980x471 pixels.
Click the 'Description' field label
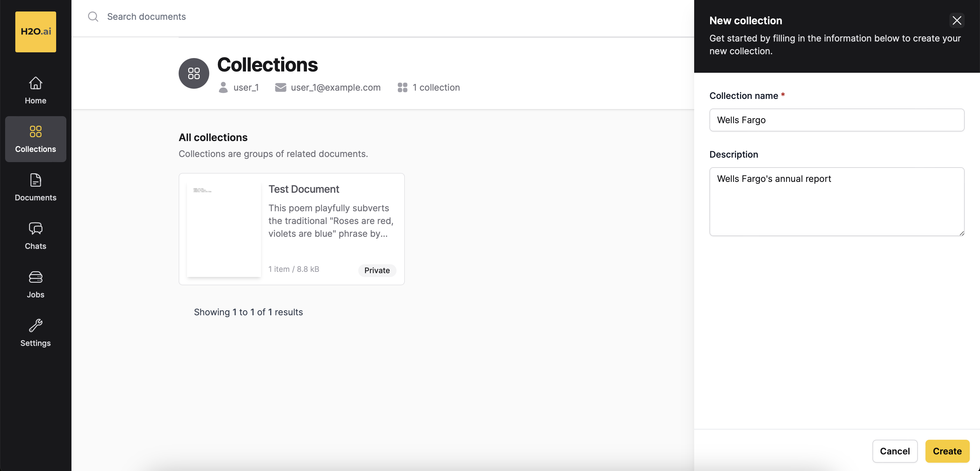click(x=733, y=154)
